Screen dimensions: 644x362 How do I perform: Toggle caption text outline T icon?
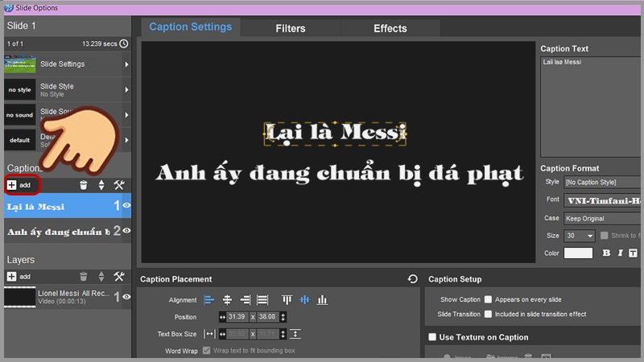click(633, 253)
